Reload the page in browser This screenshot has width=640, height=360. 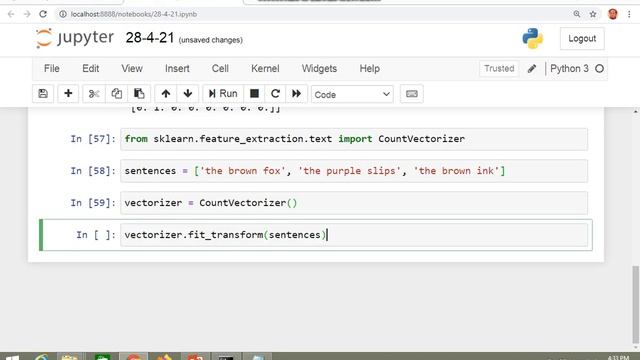click(43, 14)
